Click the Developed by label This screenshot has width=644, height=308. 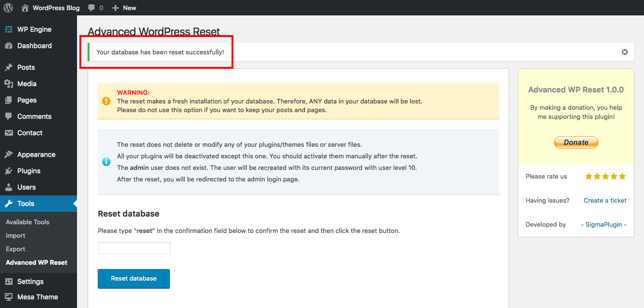(x=546, y=224)
